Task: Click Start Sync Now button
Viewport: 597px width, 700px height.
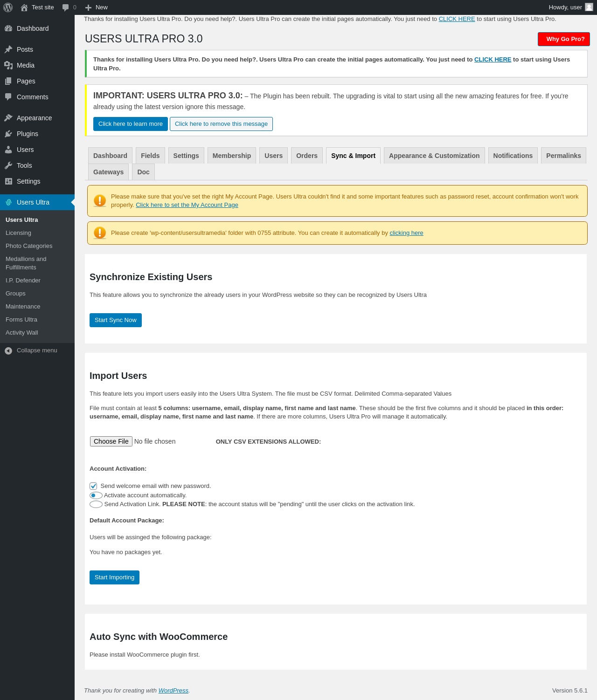Action: [116, 320]
